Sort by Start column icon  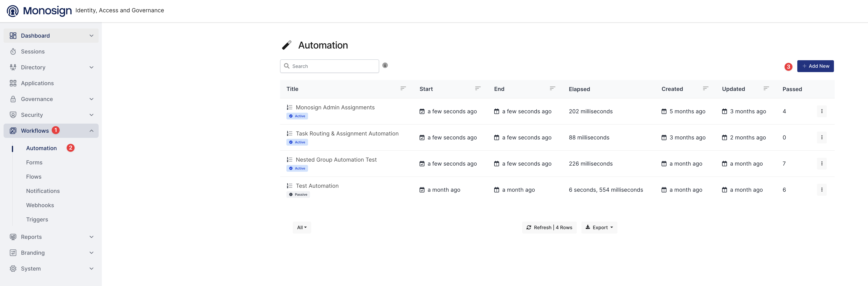coord(478,89)
